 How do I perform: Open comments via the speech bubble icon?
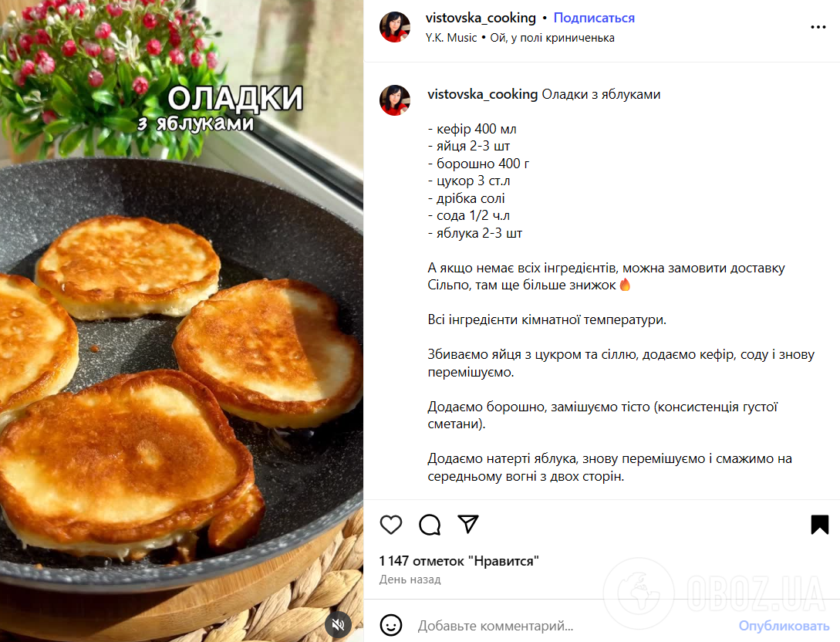coord(430,525)
